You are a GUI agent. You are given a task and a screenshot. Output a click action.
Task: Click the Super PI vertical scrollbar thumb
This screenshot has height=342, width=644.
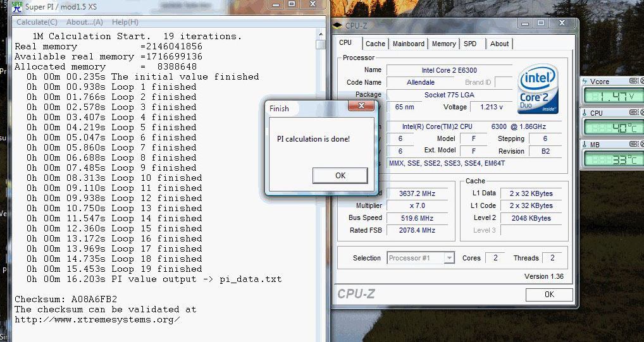pos(320,44)
